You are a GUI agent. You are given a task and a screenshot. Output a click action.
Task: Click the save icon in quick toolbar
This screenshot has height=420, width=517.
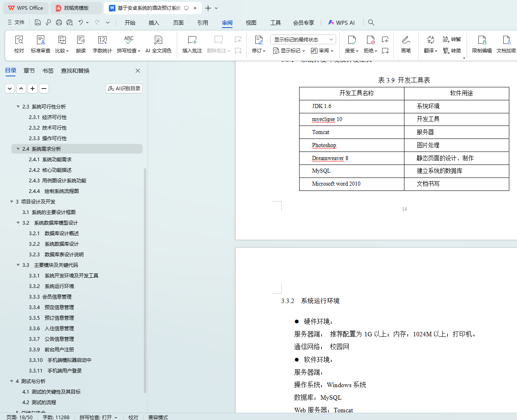click(x=38, y=22)
